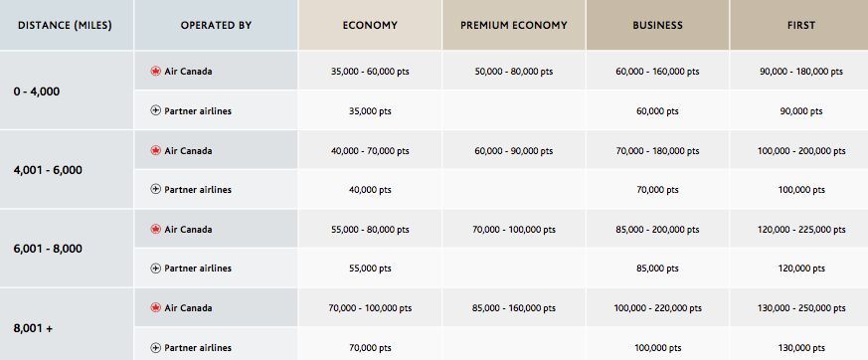The width and height of the screenshot is (868, 360).
Task: Click the Partner airlines icon in the 4,001 - 6,000 row
Action: click(155, 189)
